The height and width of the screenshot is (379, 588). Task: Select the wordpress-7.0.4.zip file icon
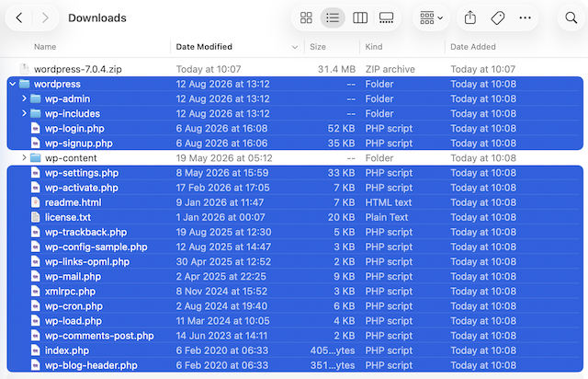[x=25, y=69]
